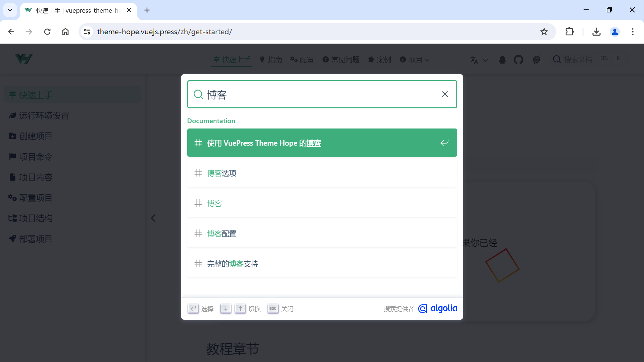The image size is (644, 362).
Task: Open the 完整的博客支持 search result
Action: (x=322, y=263)
